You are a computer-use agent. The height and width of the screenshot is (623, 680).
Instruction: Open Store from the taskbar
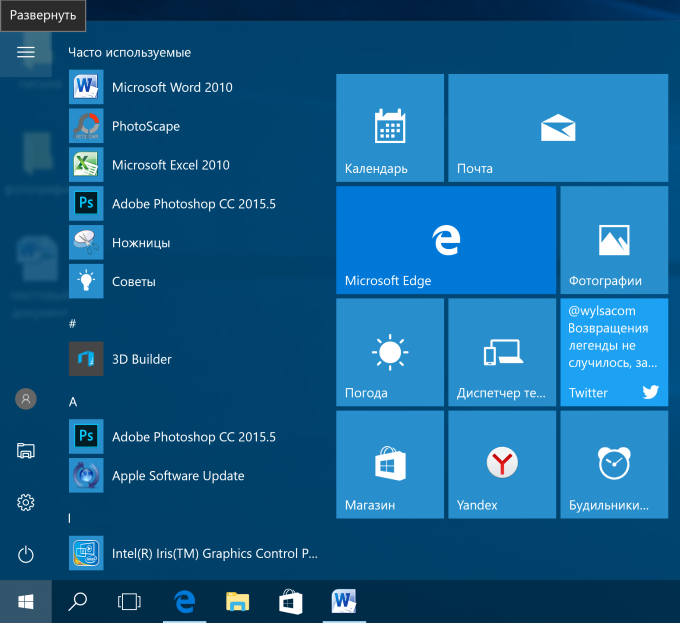click(x=291, y=602)
